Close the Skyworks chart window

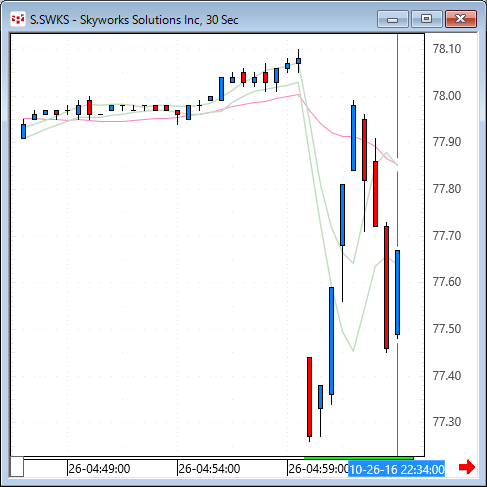[x=461, y=19]
